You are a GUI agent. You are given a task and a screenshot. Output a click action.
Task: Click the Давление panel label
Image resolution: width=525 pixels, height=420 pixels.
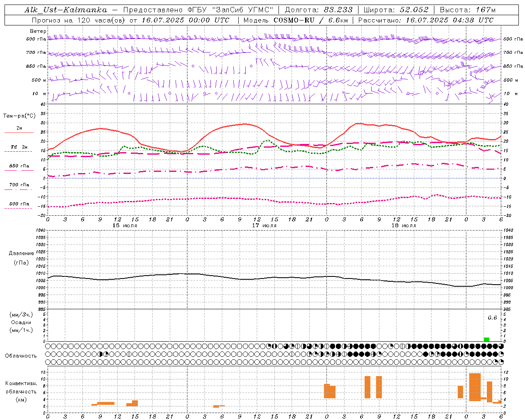click(21, 253)
